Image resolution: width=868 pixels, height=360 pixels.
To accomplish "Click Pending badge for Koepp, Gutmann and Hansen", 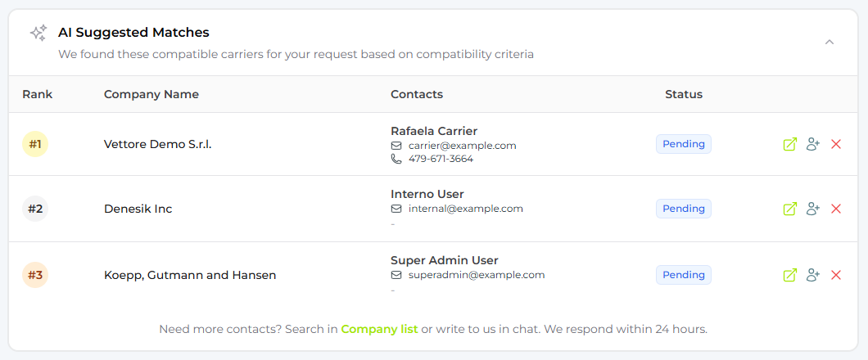I will pos(683,275).
